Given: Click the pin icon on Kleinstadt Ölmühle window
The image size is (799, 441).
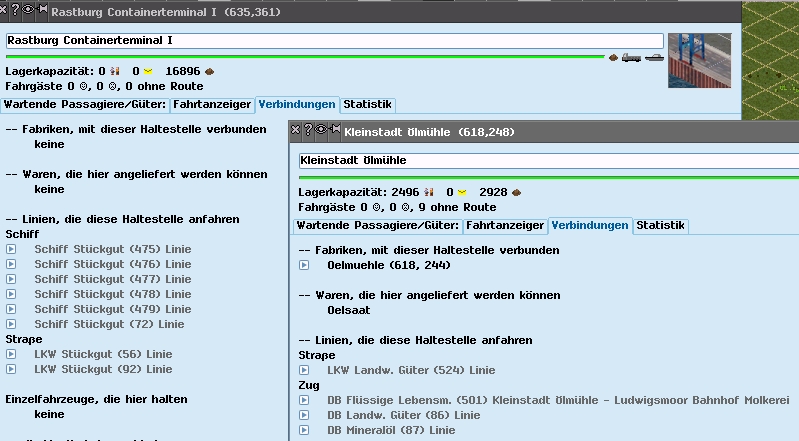Looking at the screenshot, I should coord(333,130).
